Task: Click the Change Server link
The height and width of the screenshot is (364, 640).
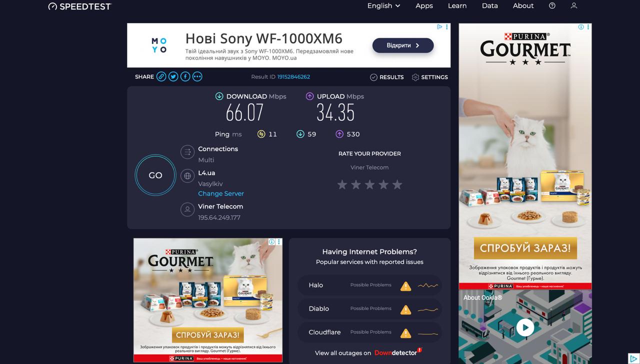Action: click(x=221, y=193)
